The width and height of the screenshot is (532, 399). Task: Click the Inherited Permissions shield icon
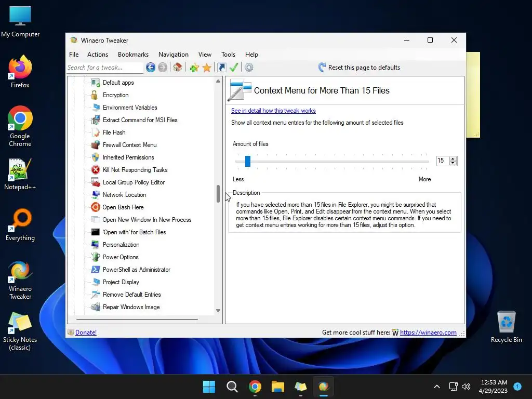pos(96,157)
